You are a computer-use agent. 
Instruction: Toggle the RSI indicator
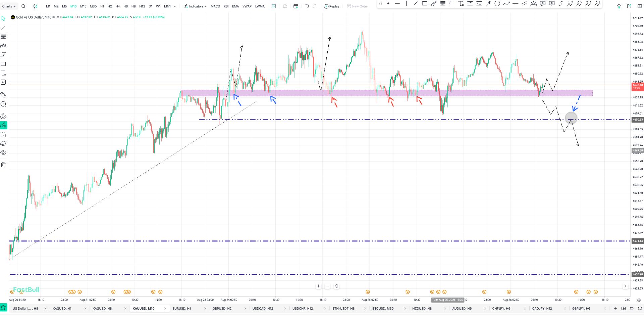[226, 6]
